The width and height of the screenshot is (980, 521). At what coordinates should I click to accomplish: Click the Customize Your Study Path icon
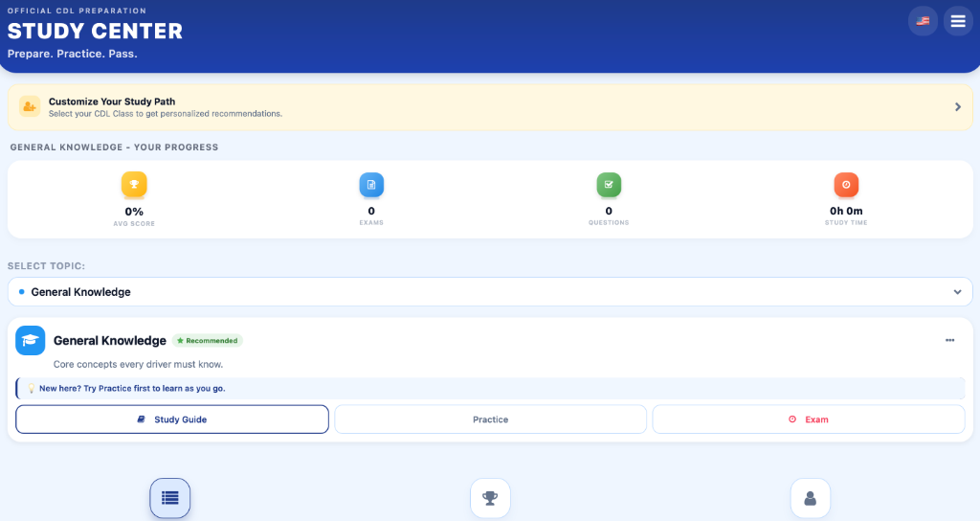(x=30, y=107)
